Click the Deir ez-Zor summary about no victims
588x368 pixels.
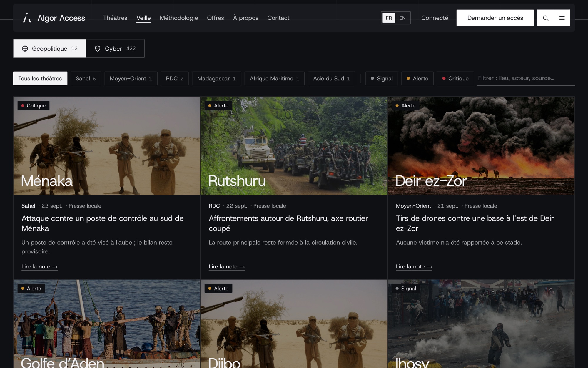[459, 243]
